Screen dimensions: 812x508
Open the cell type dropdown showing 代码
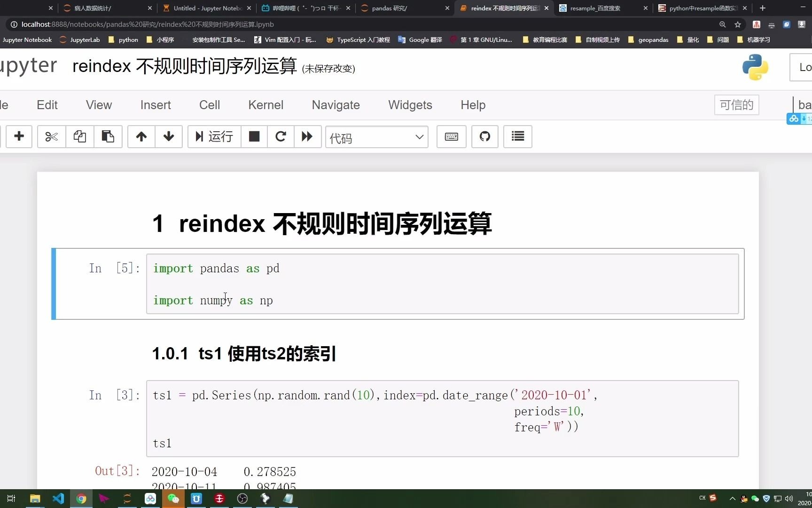[x=377, y=137]
